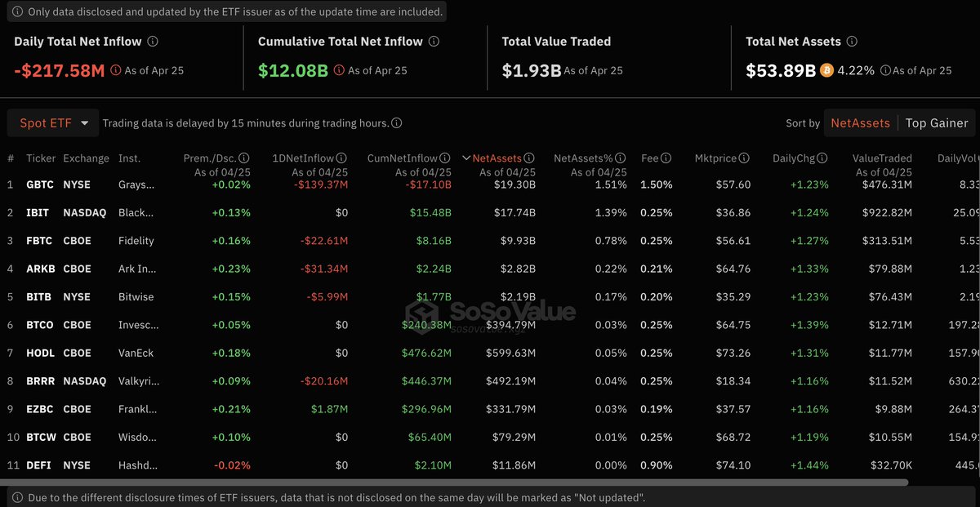The image size is (980, 507).
Task: Click info icon on Fee column header
Action: pos(666,158)
